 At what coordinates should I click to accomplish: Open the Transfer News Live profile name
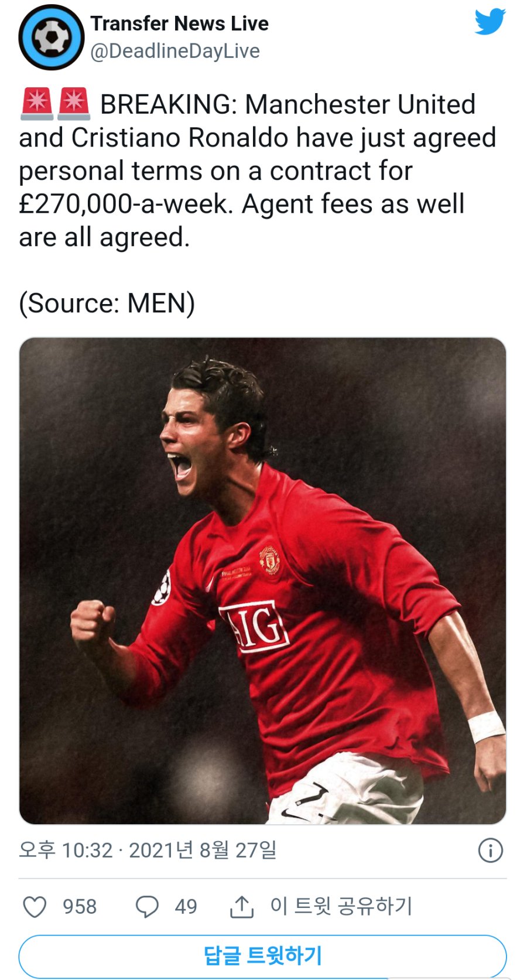[x=179, y=23]
